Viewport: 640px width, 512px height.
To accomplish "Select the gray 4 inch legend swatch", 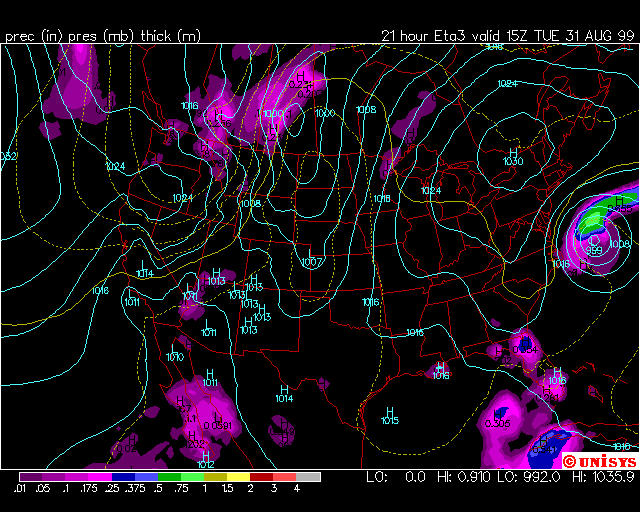I will coord(308,477).
